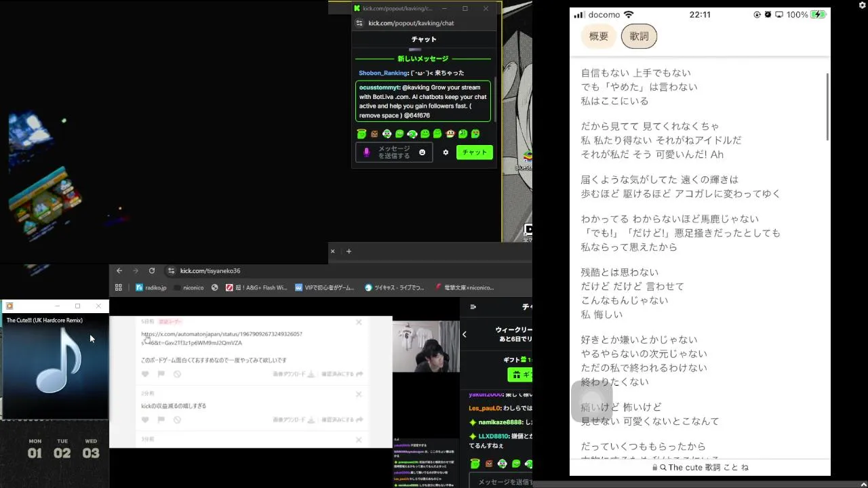Dismiss the 5日前 comment with X
The height and width of the screenshot is (488, 868).
pyautogui.click(x=359, y=322)
